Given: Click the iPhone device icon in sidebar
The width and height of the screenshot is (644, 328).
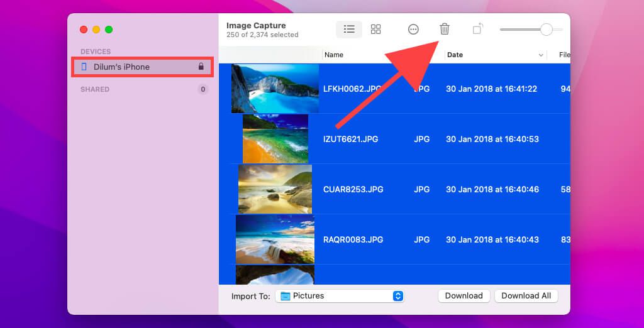Looking at the screenshot, I should (x=84, y=67).
